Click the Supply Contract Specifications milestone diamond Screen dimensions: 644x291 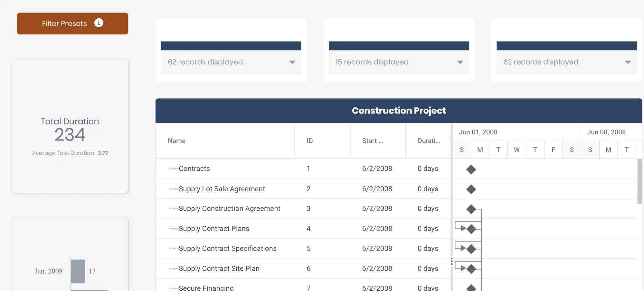(471, 249)
